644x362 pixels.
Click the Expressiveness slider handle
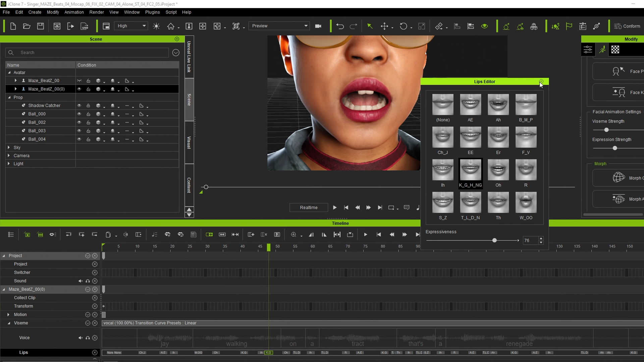tap(494, 240)
